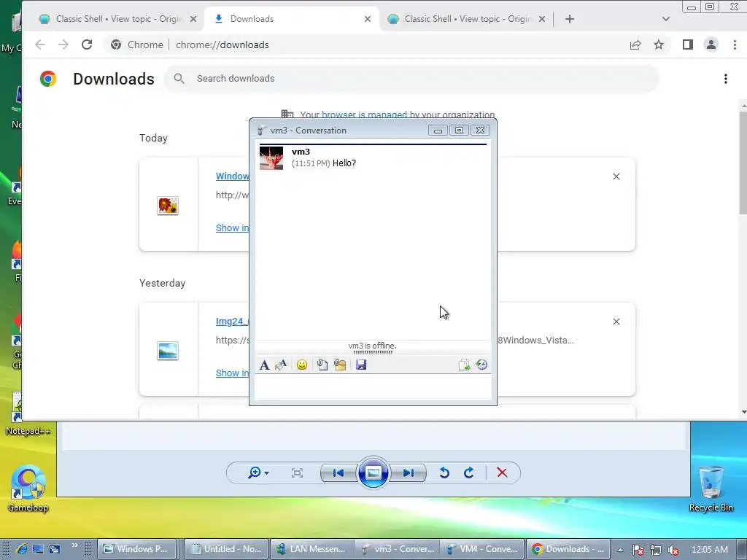Image resolution: width=747 pixels, height=560 pixels.
Task: Rotate the photo clockwise
Action: pos(469,472)
